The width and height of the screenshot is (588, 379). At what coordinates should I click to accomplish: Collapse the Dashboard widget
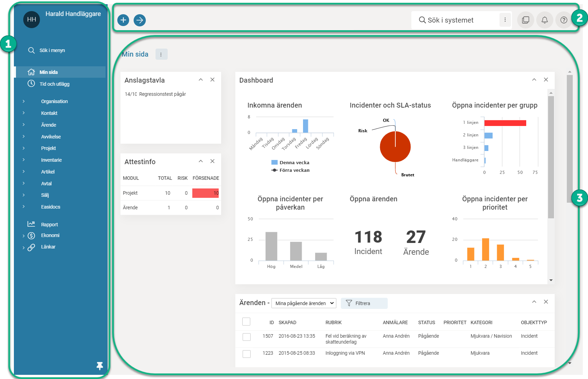[534, 80]
